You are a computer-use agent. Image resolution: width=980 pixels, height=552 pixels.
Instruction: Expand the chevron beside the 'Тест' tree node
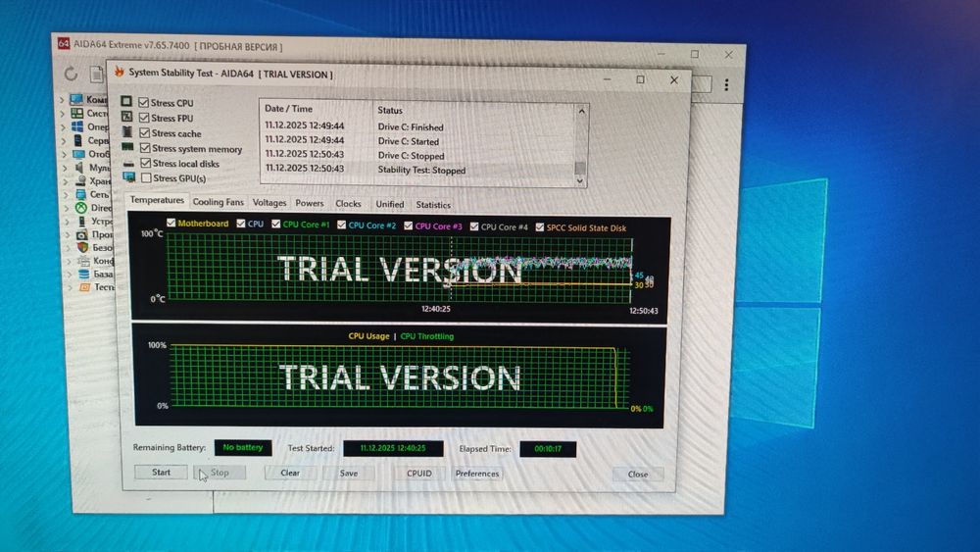[x=71, y=287]
